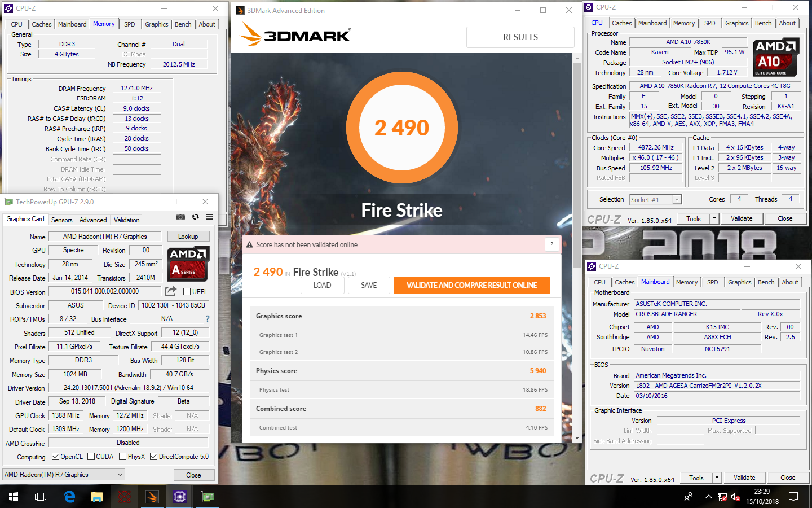This screenshot has height=508, width=812.
Task: Click the GPU-Z taskbar icon
Action: (x=208, y=497)
